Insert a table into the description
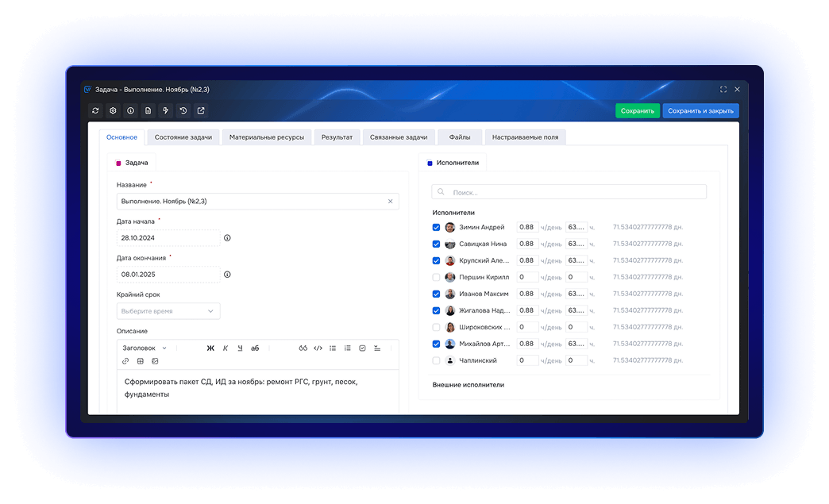 tap(140, 361)
